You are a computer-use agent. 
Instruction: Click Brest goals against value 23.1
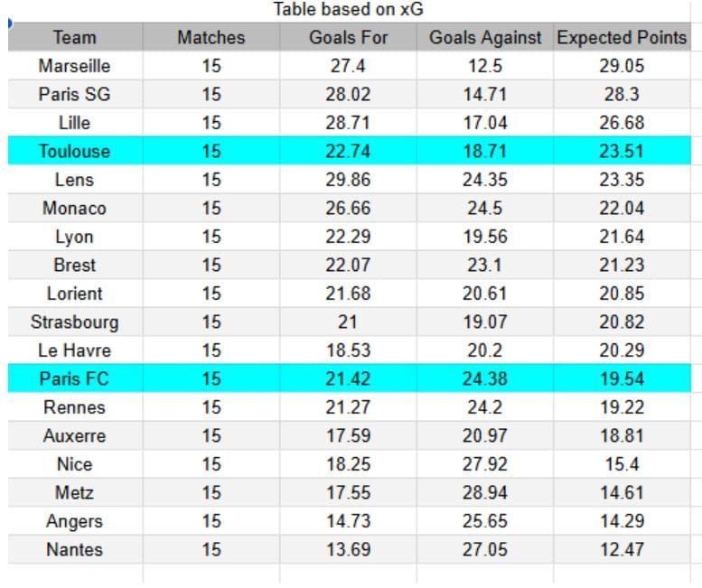pyautogui.click(x=485, y=265)
